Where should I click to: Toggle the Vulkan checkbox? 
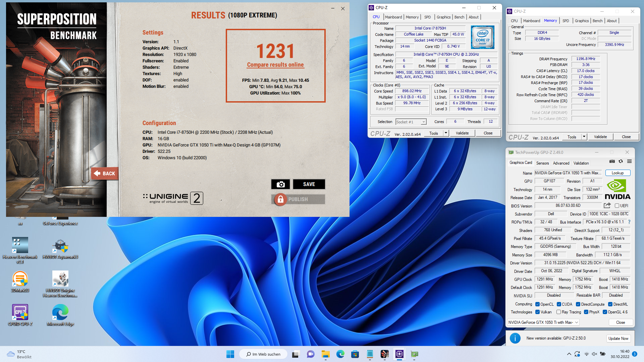tap(537, 312)
